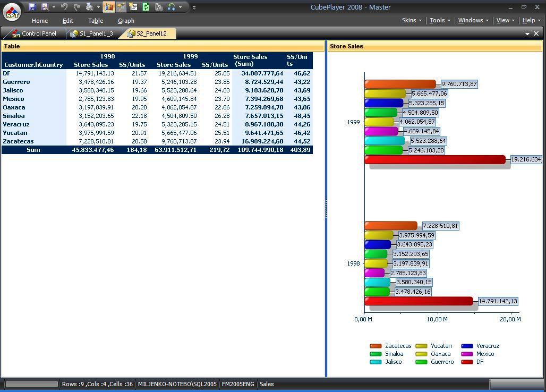This screenshot has height=392, width=546.
Task: Toggle the bar chart view button
Action: click(x=108, y=7)
